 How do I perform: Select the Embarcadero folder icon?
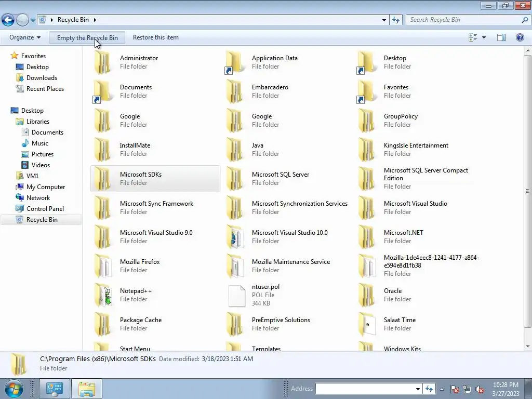click(234, 91)
